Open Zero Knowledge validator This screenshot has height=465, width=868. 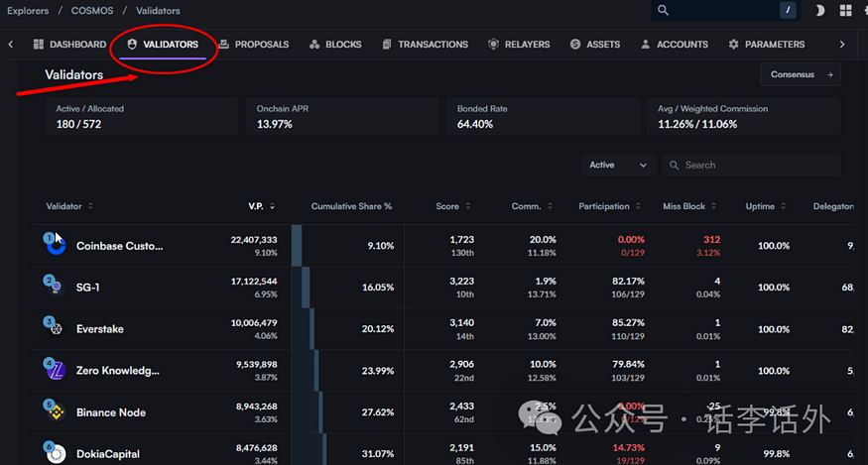pos(118,371)
